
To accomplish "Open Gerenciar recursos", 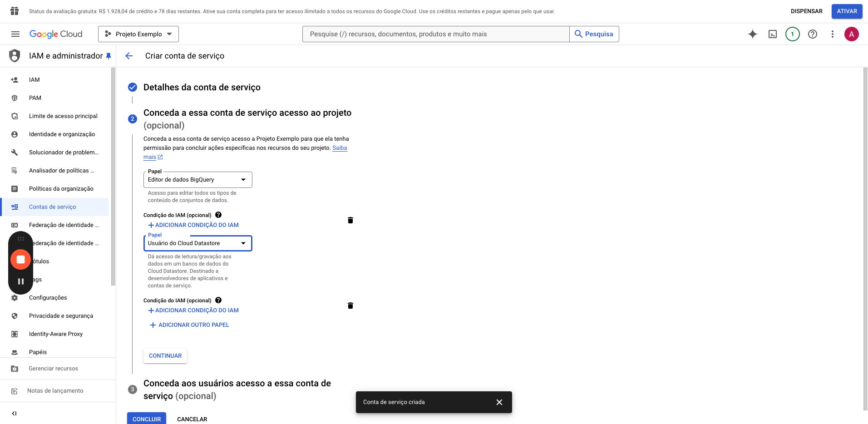I will (x=58, y=369).
